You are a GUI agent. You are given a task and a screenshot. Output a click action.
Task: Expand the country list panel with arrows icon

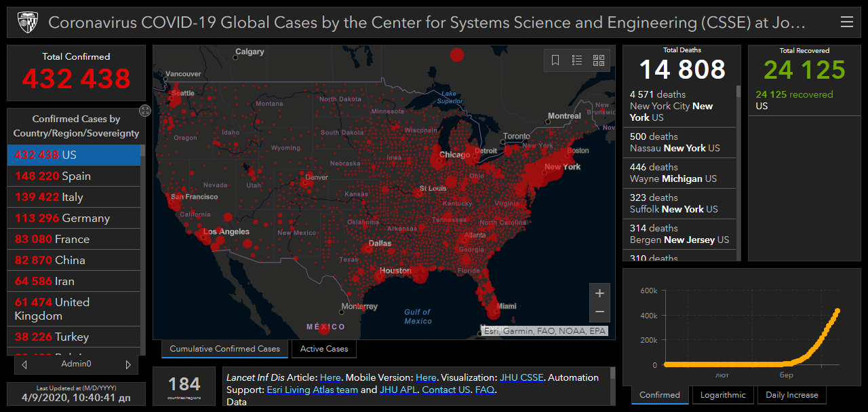point(145,111)
